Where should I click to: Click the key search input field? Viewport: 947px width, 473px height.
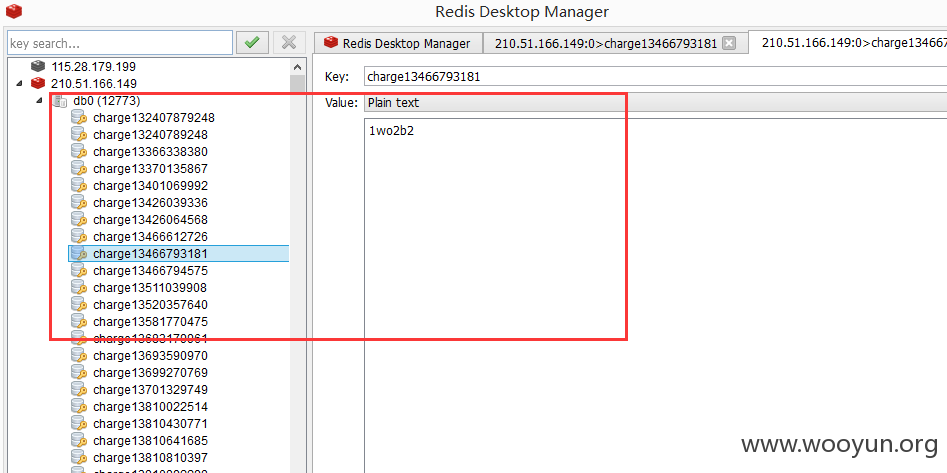pos(120,43)
